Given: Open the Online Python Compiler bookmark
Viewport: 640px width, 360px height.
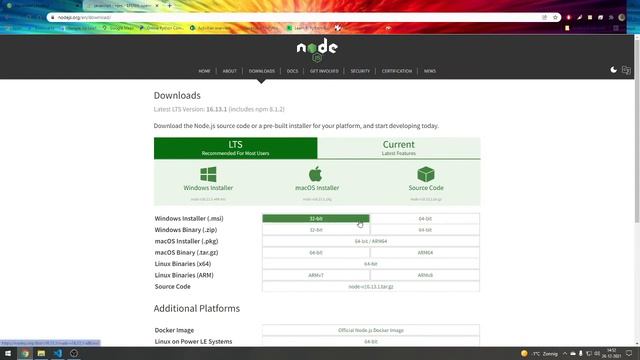Looking at the screenshot, I should point(162,28).
